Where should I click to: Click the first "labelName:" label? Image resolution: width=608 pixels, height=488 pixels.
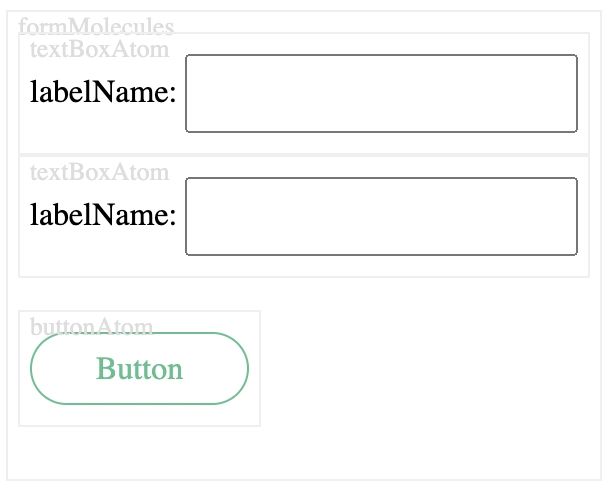coord(103,93)
